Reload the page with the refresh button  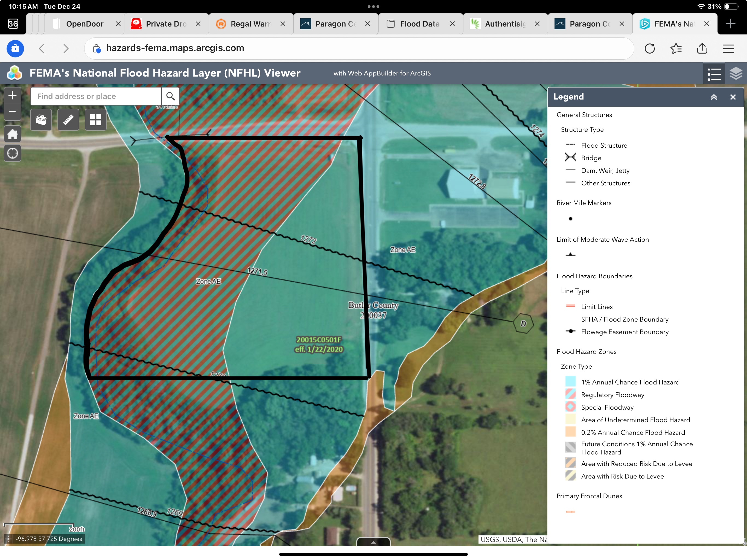(x=649, y=49)
